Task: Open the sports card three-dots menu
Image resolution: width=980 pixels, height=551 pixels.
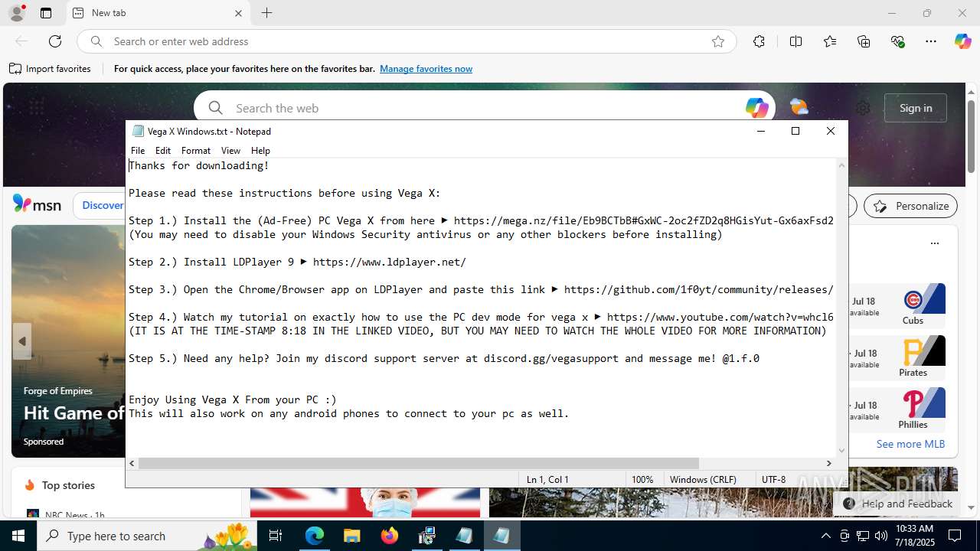Action: [934, 243]
